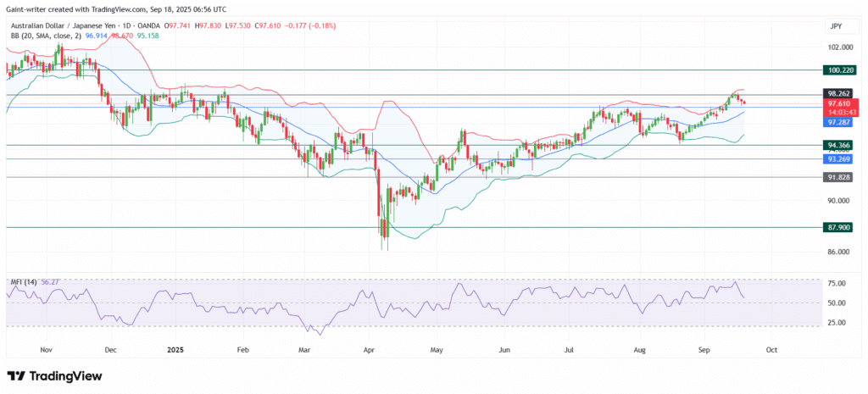This screenshot has width=868, height=394.
Task: Click the May label on time axis
Action: click(x=437, y=350)
